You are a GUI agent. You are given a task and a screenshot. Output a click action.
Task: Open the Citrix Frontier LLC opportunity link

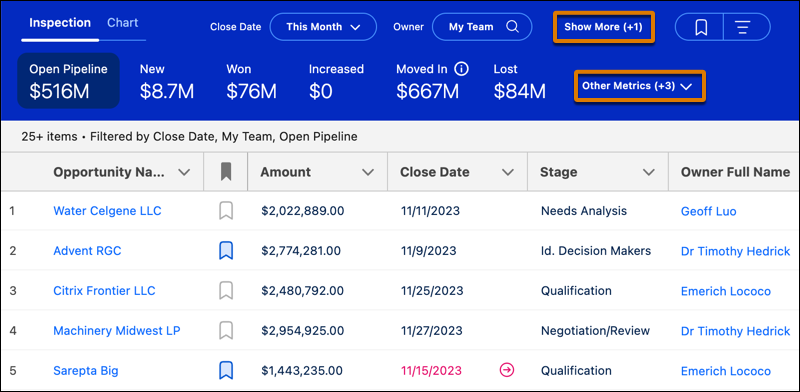coord(104,290)
